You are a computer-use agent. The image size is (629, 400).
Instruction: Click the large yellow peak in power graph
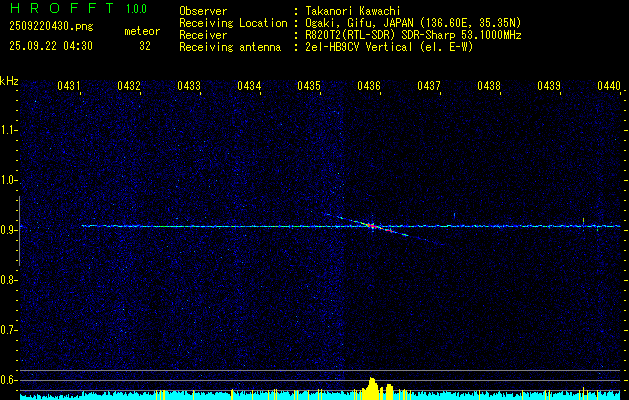point(372,388)
